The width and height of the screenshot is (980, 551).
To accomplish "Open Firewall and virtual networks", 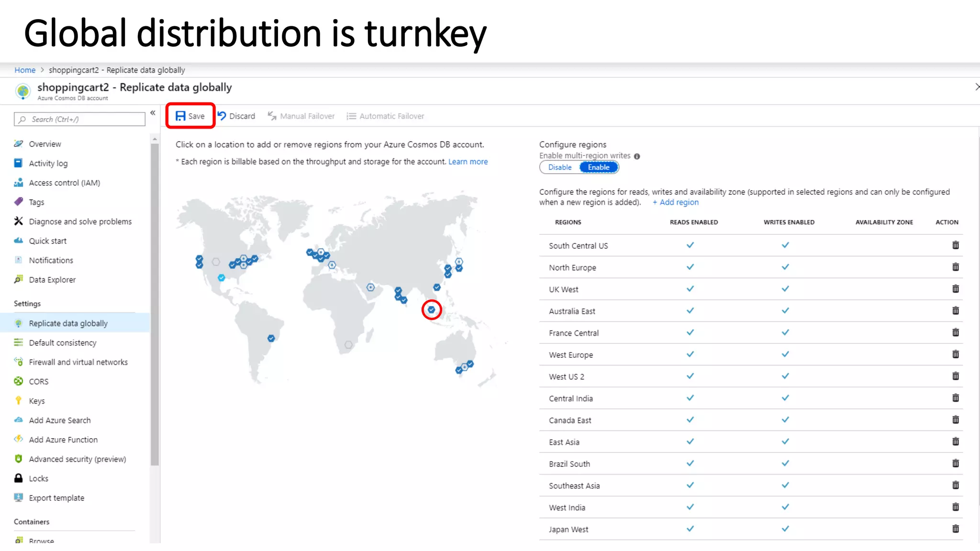I will 78,362.
